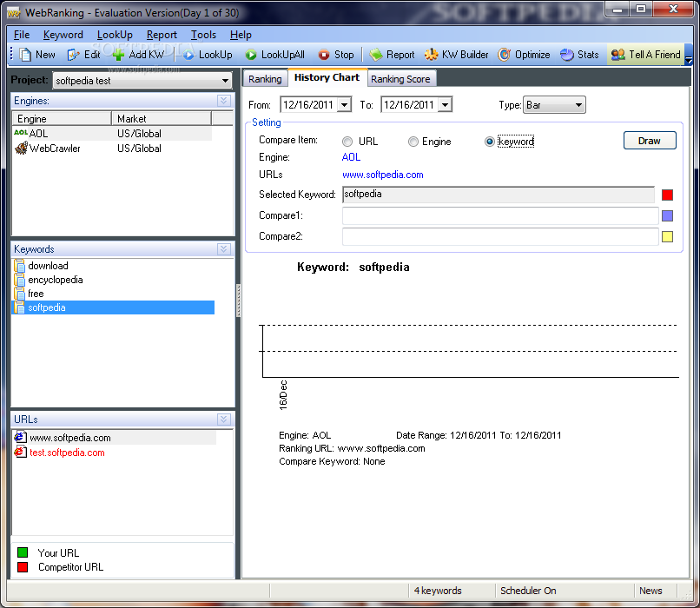The width and height of the screenshot is (700, 608).
Task: Click the Selected Keyword field
Action: coord(499,195)
